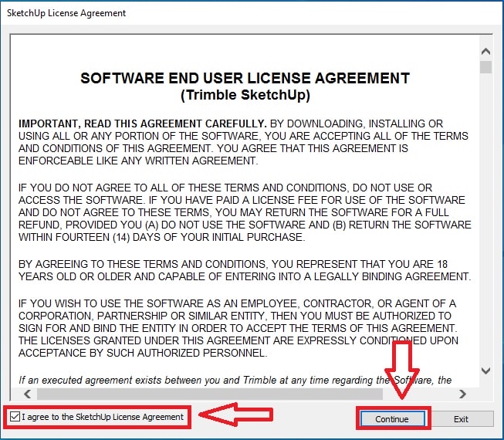
Task: Click the 'SketchUp License Agreement' window title
Action: (x=66, y=13)
